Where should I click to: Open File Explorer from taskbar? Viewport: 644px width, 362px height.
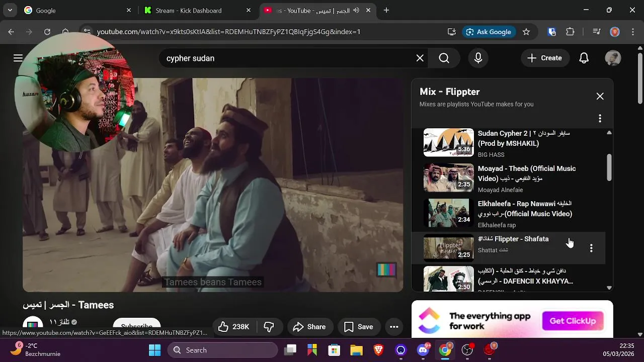point(356,350)
